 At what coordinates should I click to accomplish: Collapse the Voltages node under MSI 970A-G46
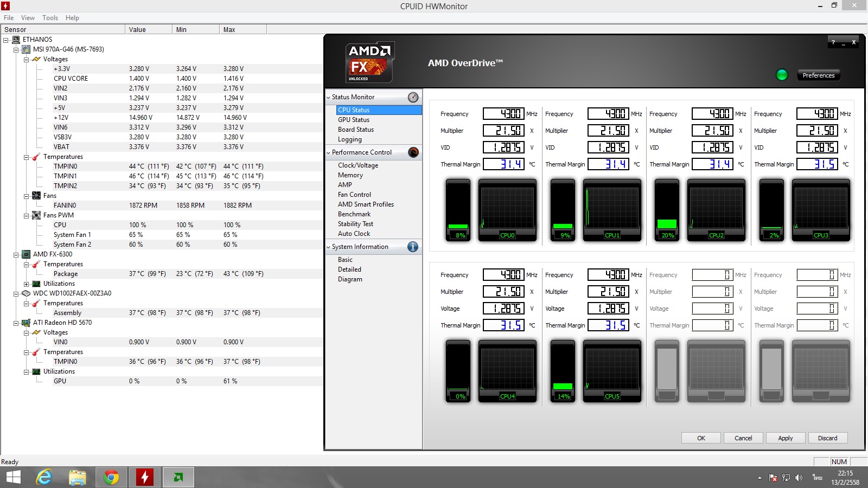pos(26,59)
